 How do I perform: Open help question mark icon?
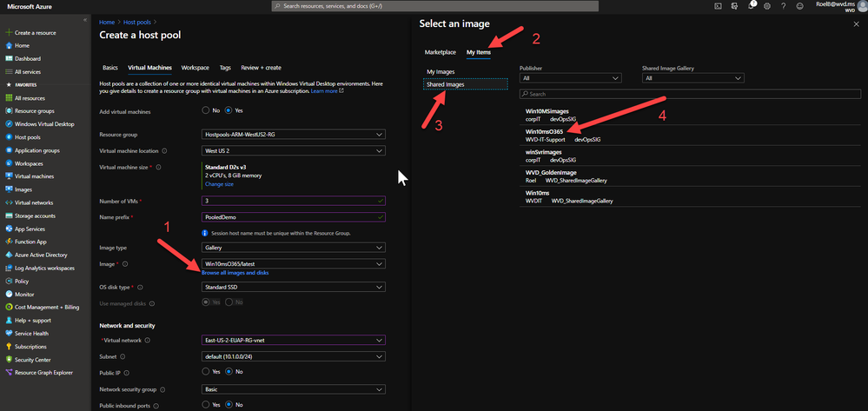[784, 6]
